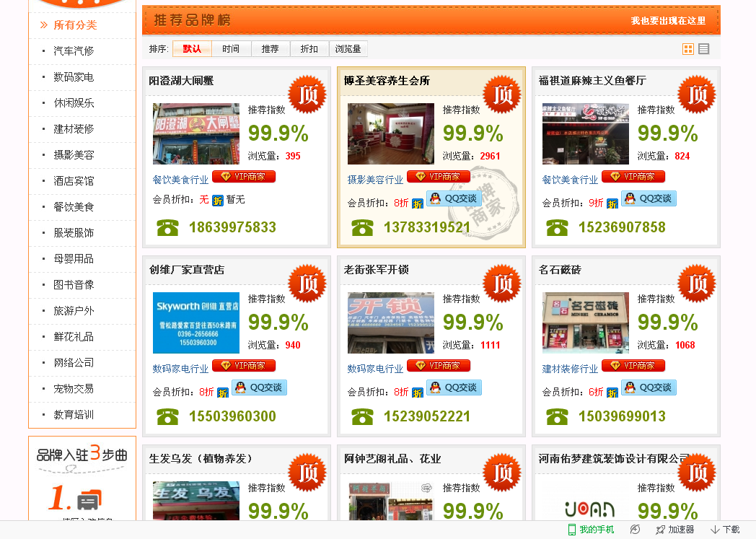Select 酒店宾馆 category

tap(74, 181)
